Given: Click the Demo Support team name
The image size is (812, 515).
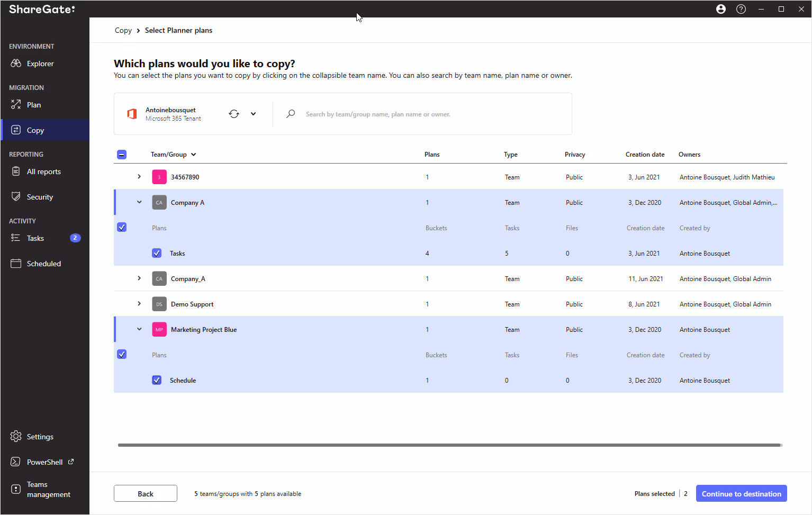Looking at the screenshot, I should (x=192, y=304).
